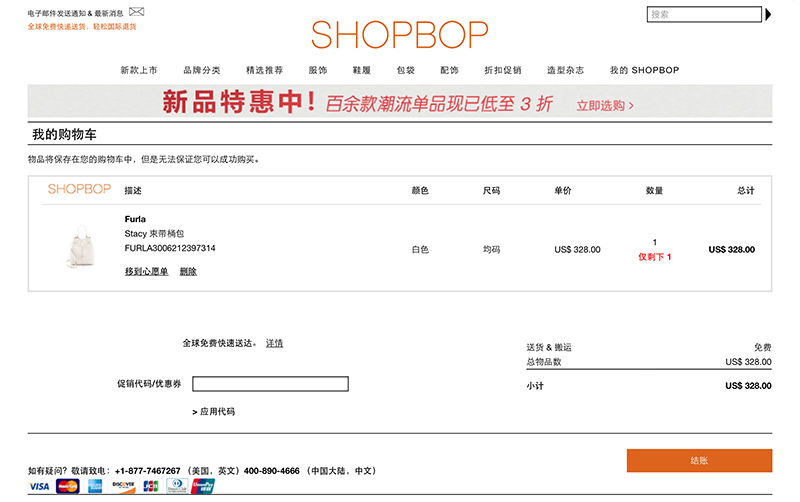Open the 精选推荐 menu
The height and width of the screenshot is (502, 800).
(x=264, y=70)
